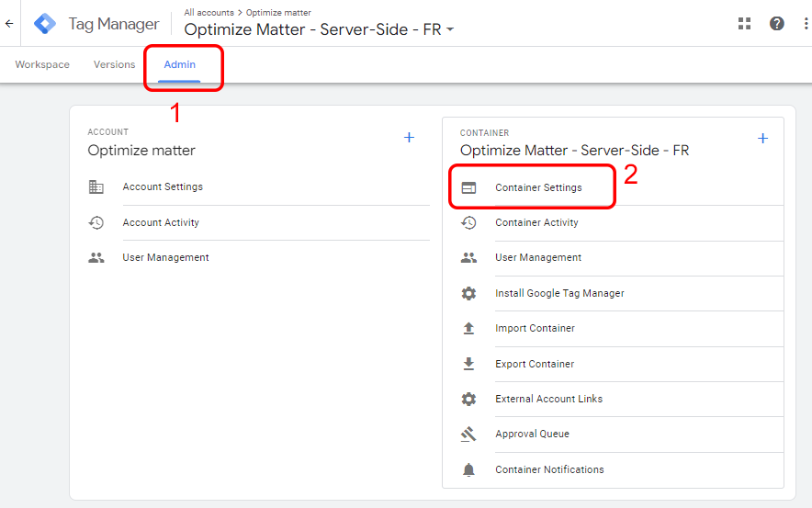Screen dimensions: 812x508
Task: Open Container Settings
Action: [x=538, y=187]
